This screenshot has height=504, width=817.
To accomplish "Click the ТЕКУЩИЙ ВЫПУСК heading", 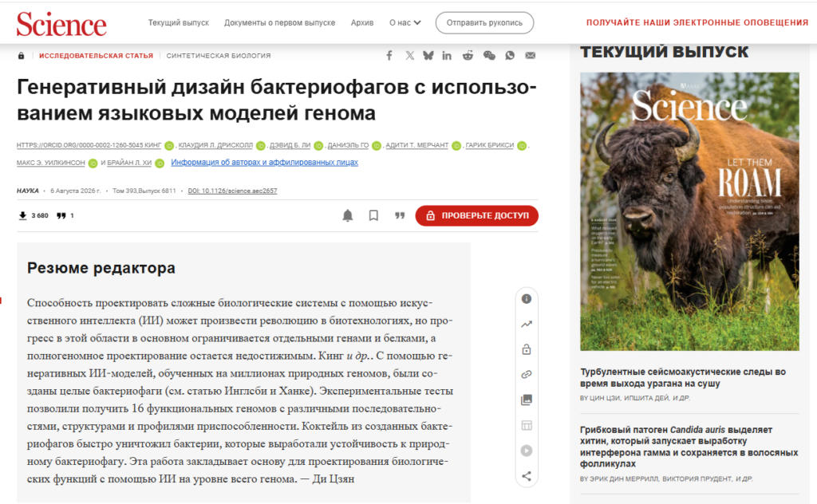I will point(665,52).
